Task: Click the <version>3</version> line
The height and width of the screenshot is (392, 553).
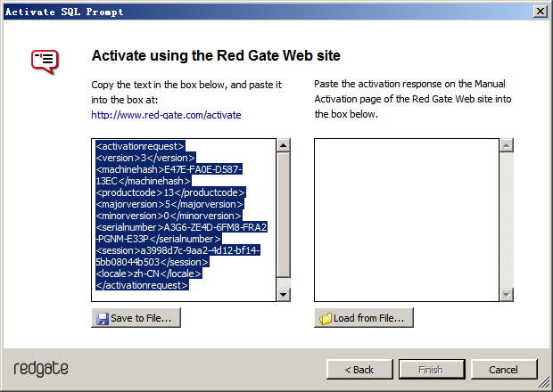Action: [x=145, y=158]
